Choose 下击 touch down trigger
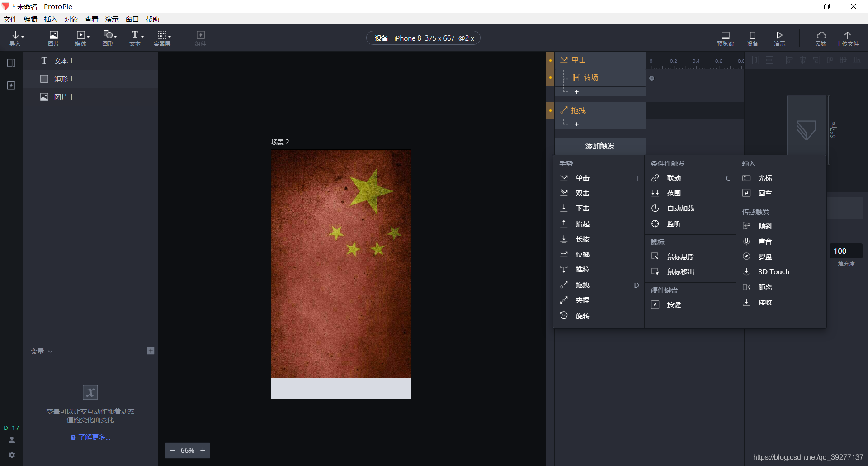868x466 pixels. pos(599,209)
